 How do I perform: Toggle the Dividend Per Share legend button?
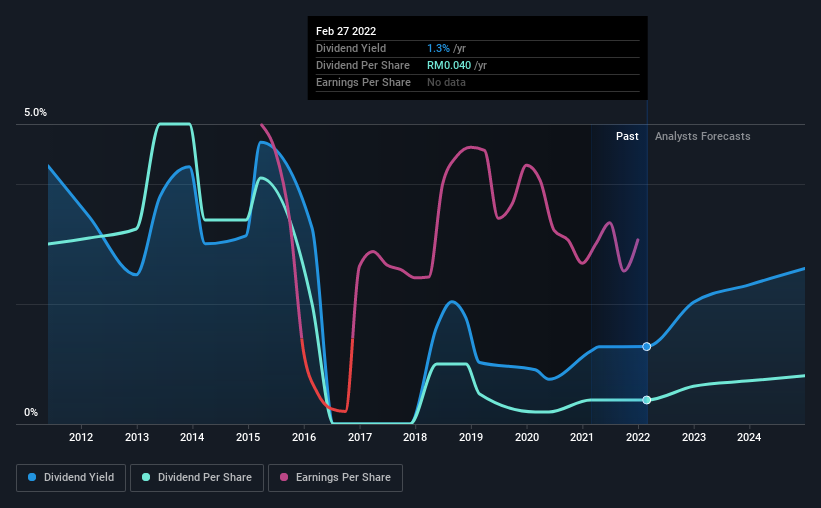click(197, 478)
